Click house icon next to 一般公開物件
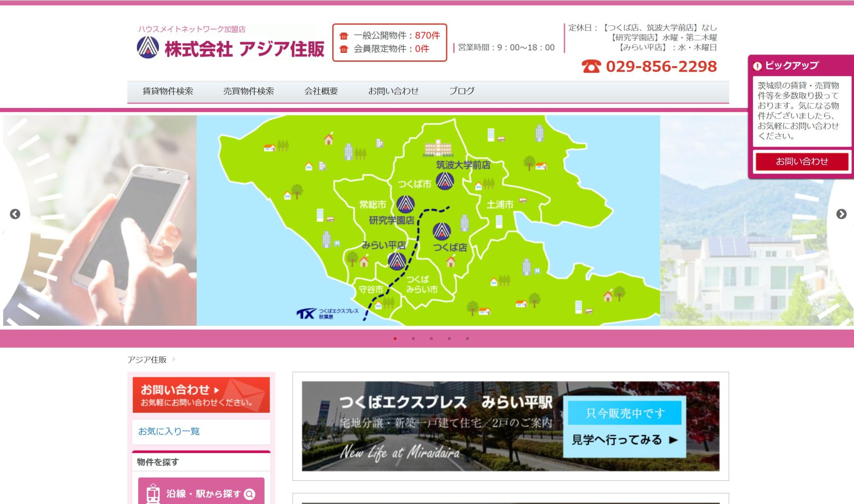This screenshot has height=504, width=854. 343,36
